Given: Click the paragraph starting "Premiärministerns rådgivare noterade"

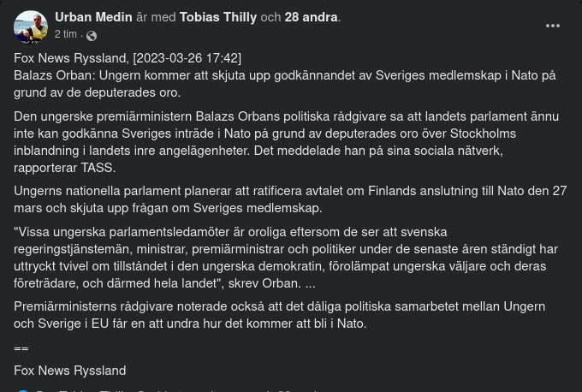Looking at the screenshot, I should pos(279,315).
